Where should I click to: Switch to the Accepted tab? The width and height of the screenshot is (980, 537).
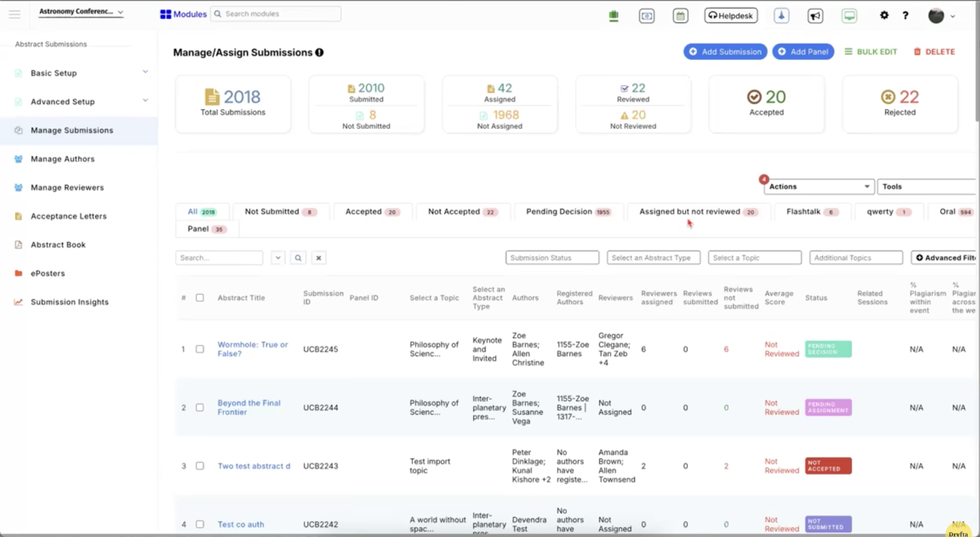click(x=373, y=211)
